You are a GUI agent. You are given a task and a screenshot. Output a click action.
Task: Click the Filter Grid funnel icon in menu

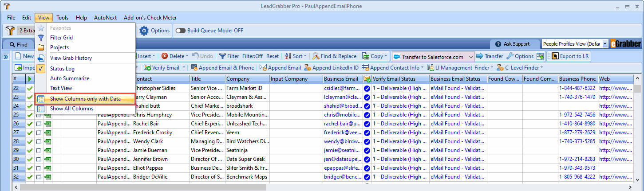coord(41,38)
